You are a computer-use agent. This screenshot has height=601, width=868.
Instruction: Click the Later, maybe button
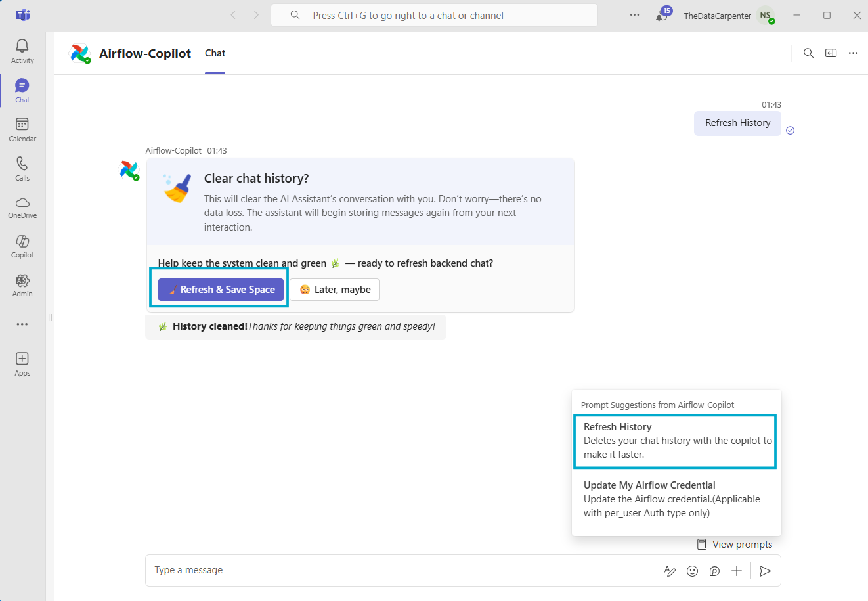335,290
